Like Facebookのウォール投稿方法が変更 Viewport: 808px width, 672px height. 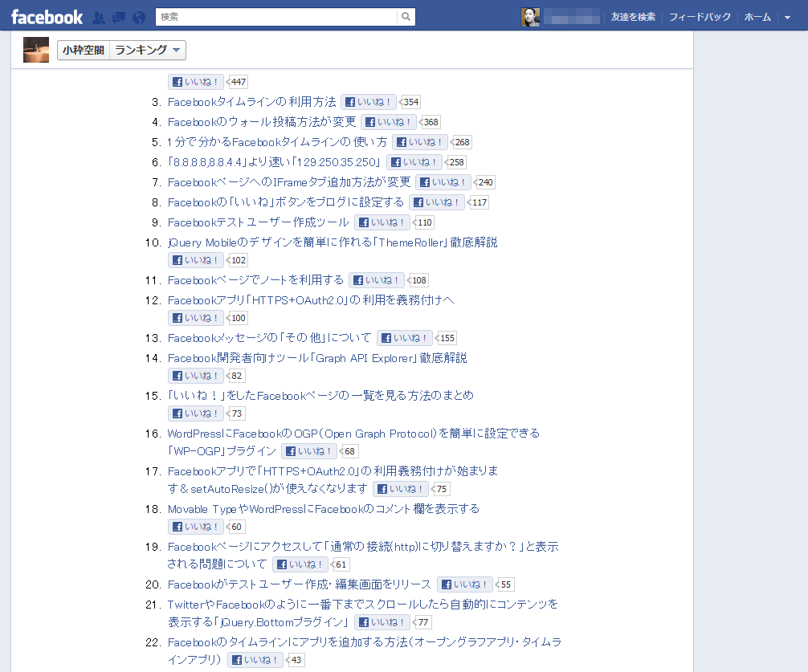(389, 122)
